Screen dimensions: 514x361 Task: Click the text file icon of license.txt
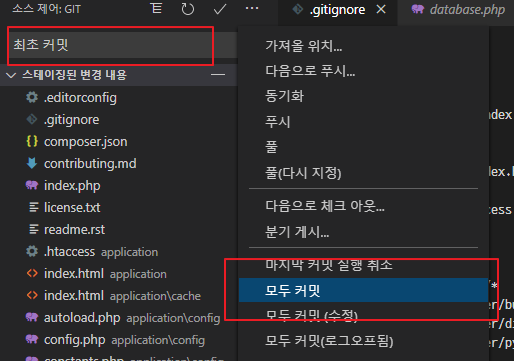pos(33,207)
